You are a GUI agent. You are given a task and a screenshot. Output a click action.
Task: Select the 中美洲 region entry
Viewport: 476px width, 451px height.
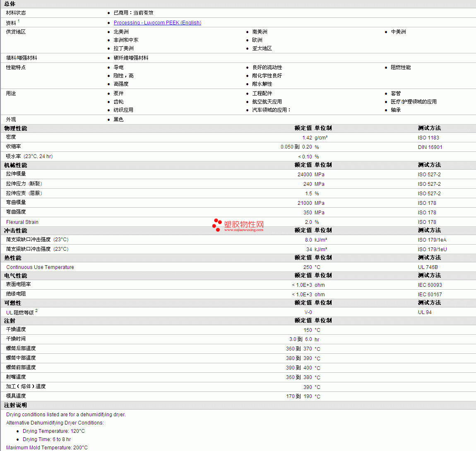click(x=398, y=32)
